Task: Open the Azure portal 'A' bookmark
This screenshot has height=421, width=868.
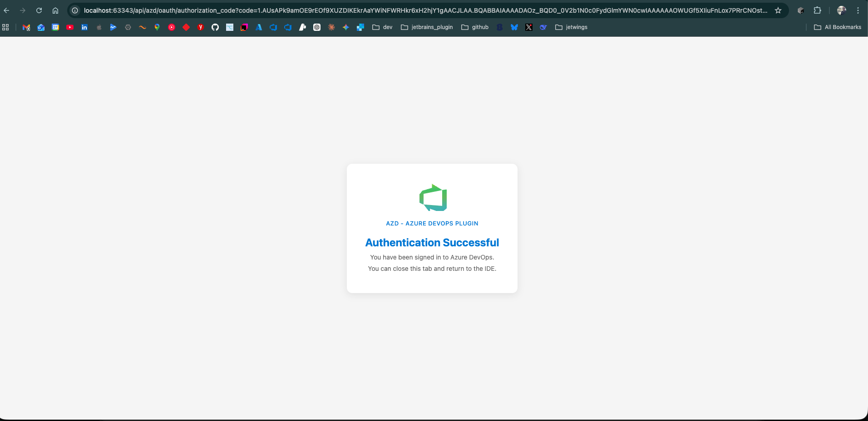Action: (259, 27)
